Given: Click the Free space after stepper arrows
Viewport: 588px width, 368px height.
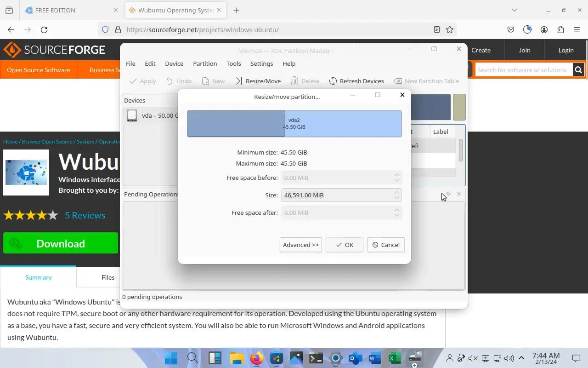Looking at the screenshot, I should pyautogui.click(x=397, y=213).
